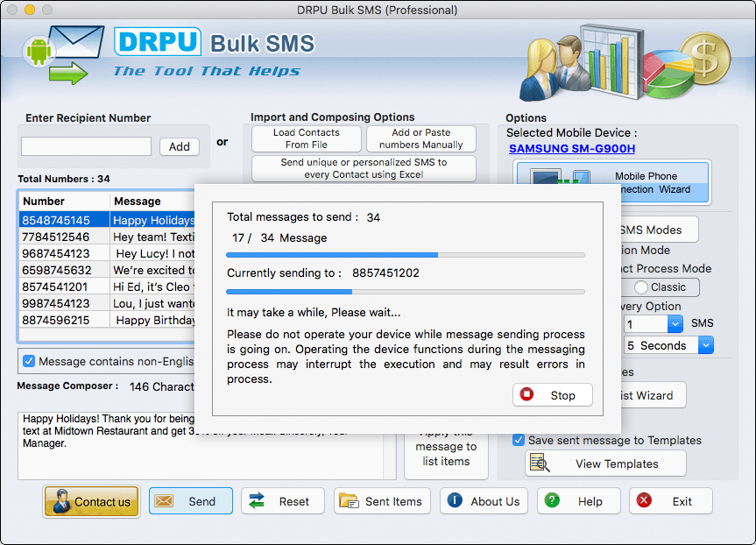Click the Android robot logo icon

(x=39, y=51)
